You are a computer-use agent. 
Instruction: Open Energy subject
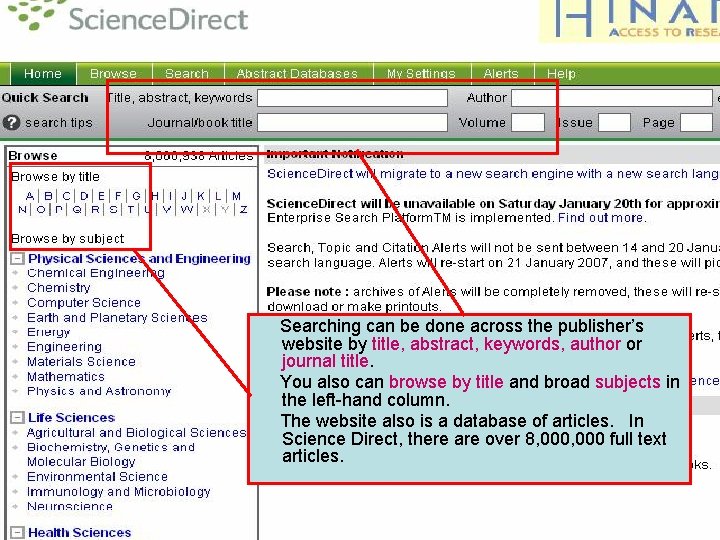pyautogui.click(x=49, y=332)
